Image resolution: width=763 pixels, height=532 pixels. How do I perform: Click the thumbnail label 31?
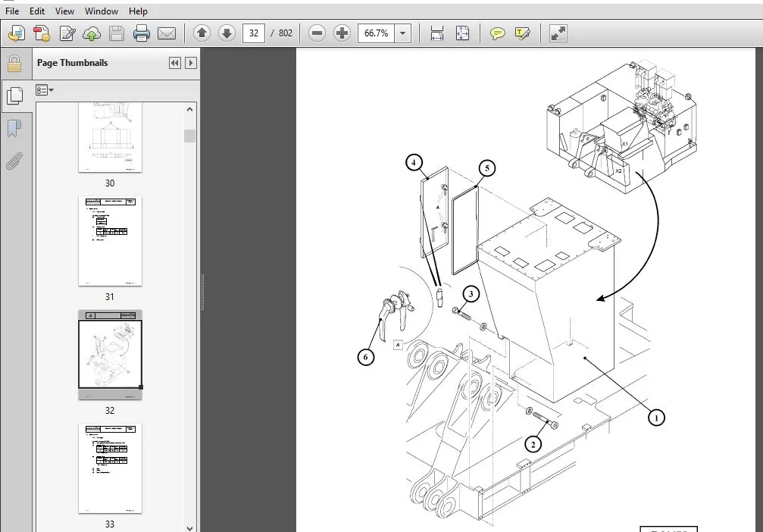110,297
